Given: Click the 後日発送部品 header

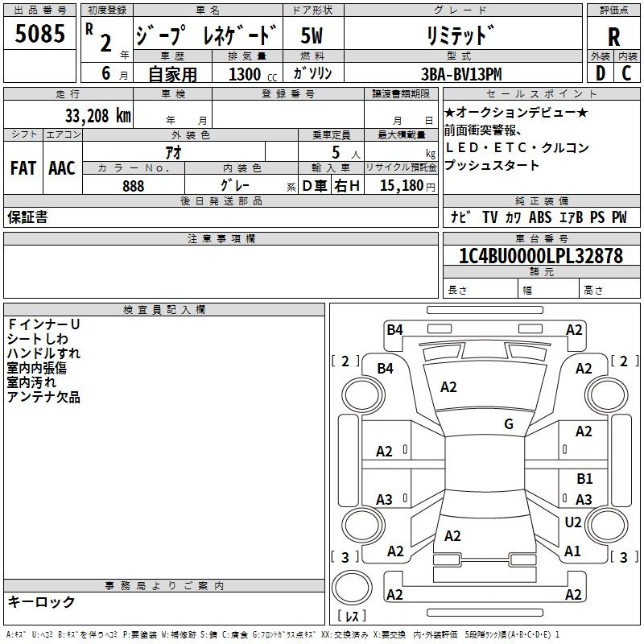Looking at the screenshot, I should click(221, 200).
